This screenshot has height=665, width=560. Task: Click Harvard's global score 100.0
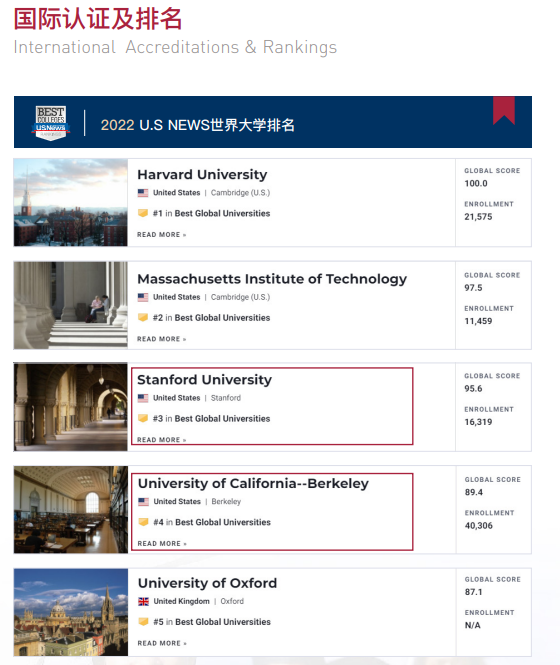coord(476,183)
